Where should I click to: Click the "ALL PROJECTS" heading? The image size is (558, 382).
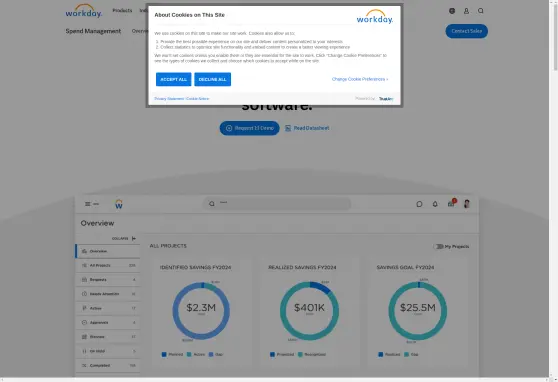[x=168, y=246]
